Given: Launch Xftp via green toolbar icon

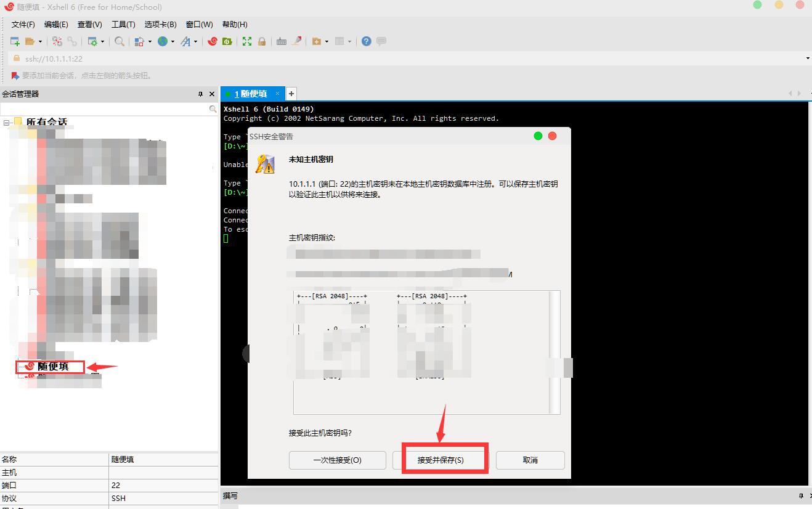Looking at the screenshot, I should click(227, 41).
